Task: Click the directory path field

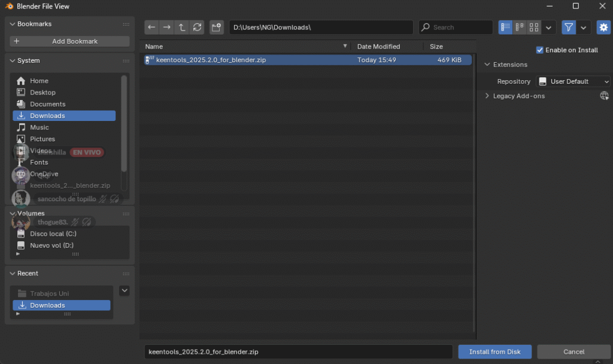Action: point(321,28)
